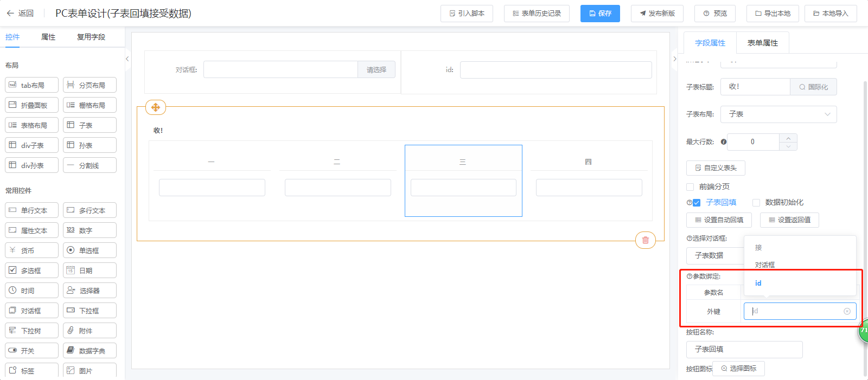
Task: Increase 最大行数 with the up arrow
Action: point(788,138)
